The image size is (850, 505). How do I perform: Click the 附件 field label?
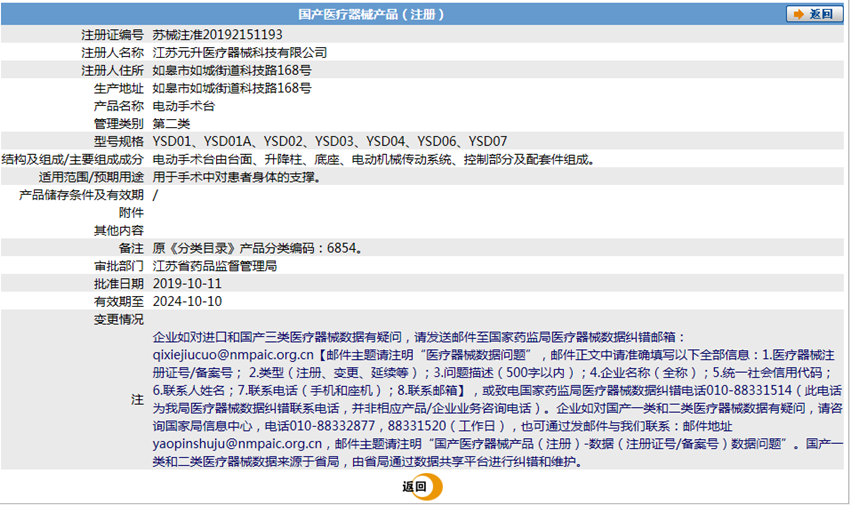click(x=131, y=213)
